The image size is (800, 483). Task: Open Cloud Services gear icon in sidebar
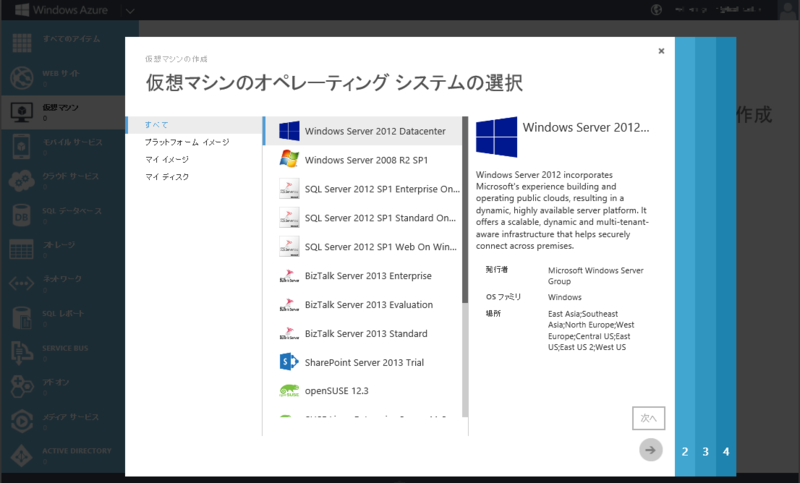click(x=22, y=181)
